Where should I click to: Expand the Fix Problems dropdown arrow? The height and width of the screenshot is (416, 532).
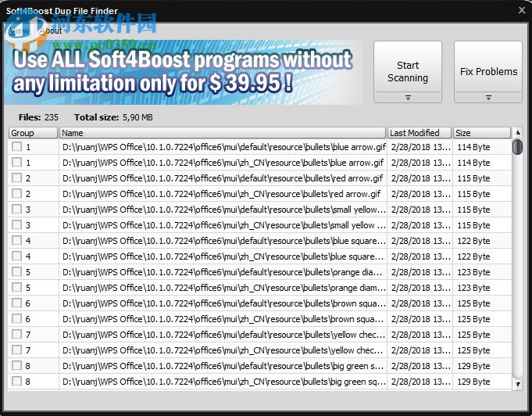coord(488,98)
